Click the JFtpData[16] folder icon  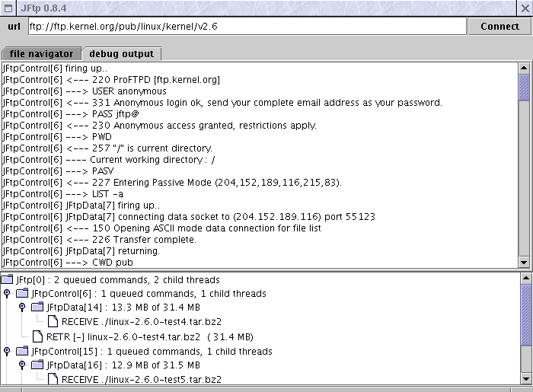click(x=37, y=365)
